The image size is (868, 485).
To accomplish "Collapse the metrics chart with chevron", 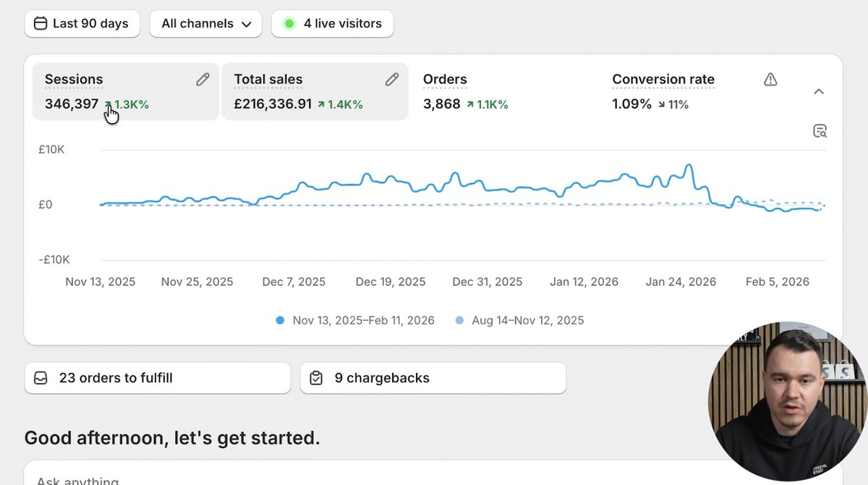I will 819,91.
